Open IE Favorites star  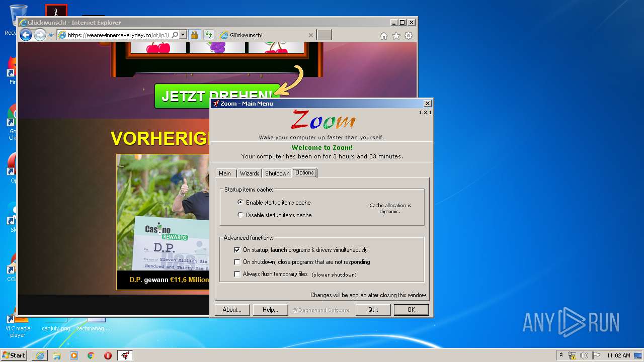(396, 36)
